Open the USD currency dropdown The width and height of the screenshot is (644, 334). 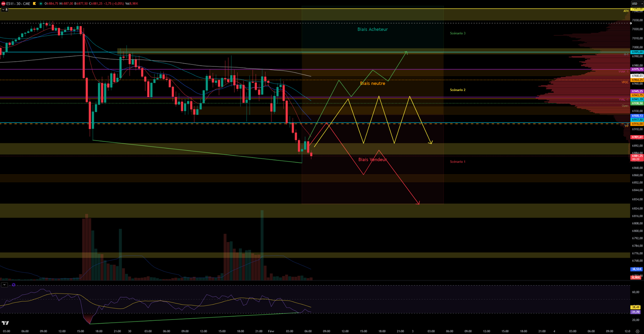point(636,4)
